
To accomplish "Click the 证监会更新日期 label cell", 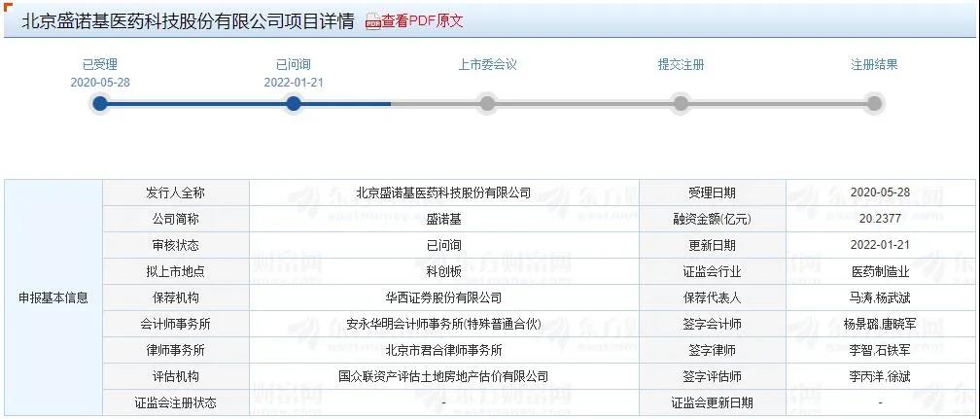I will point(713,402).
